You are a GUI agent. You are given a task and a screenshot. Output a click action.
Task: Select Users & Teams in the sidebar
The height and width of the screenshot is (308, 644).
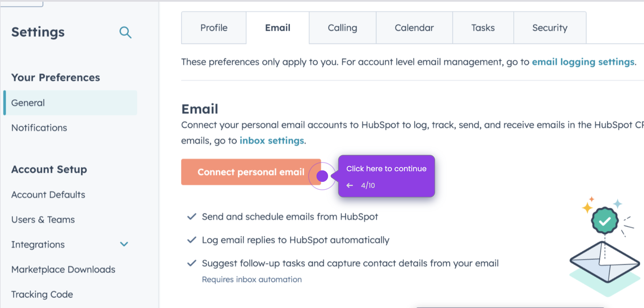(43, 219)
